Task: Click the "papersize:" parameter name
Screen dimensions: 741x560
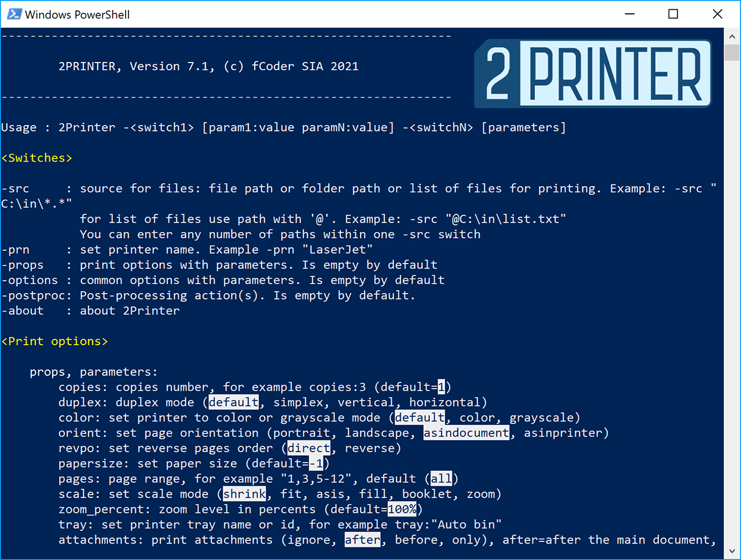Action: (94, 463)
